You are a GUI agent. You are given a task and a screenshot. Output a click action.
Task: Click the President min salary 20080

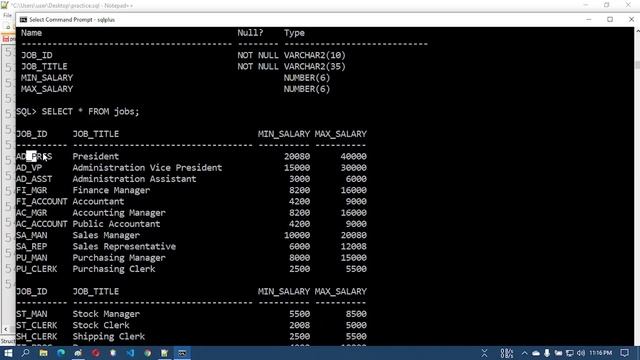[297, 156]
